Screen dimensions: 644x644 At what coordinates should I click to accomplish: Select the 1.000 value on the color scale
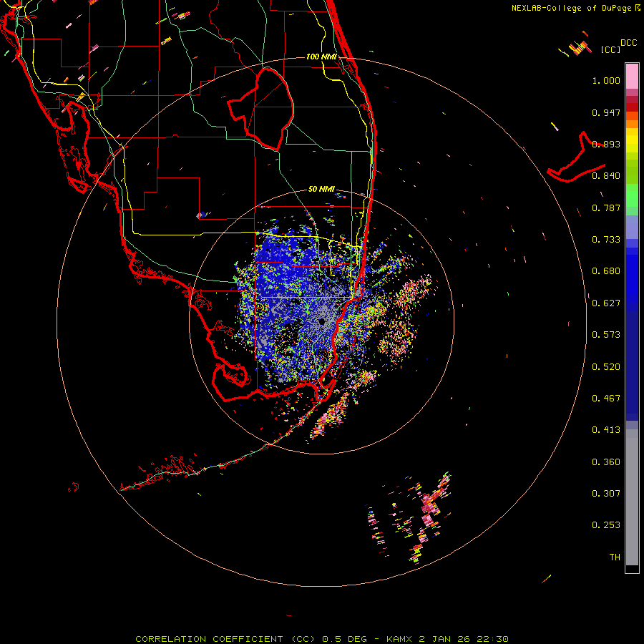[x=606, y=80]
